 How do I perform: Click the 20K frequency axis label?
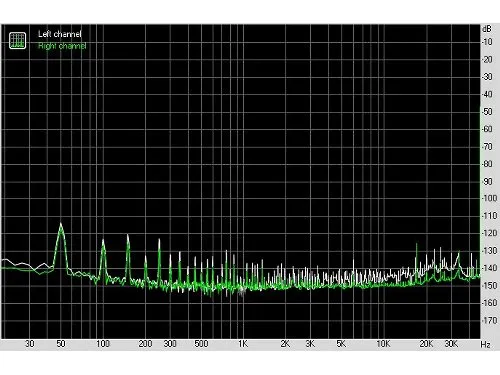tap(426, 344)
